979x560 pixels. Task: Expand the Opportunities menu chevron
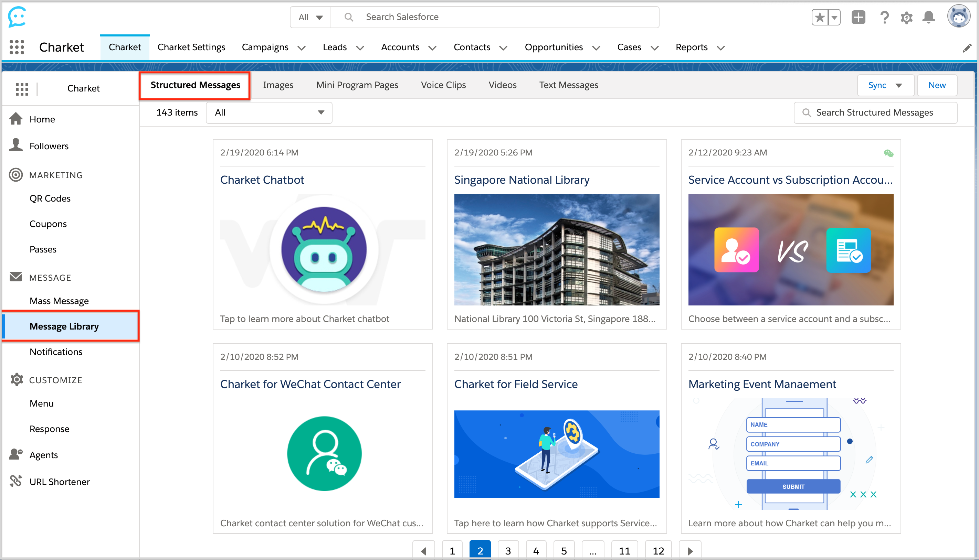tap(596, 48)
